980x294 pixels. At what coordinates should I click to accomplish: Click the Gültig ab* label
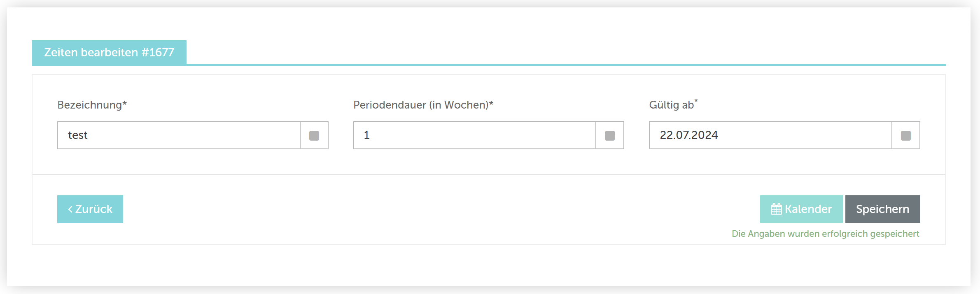coord(673,104)
